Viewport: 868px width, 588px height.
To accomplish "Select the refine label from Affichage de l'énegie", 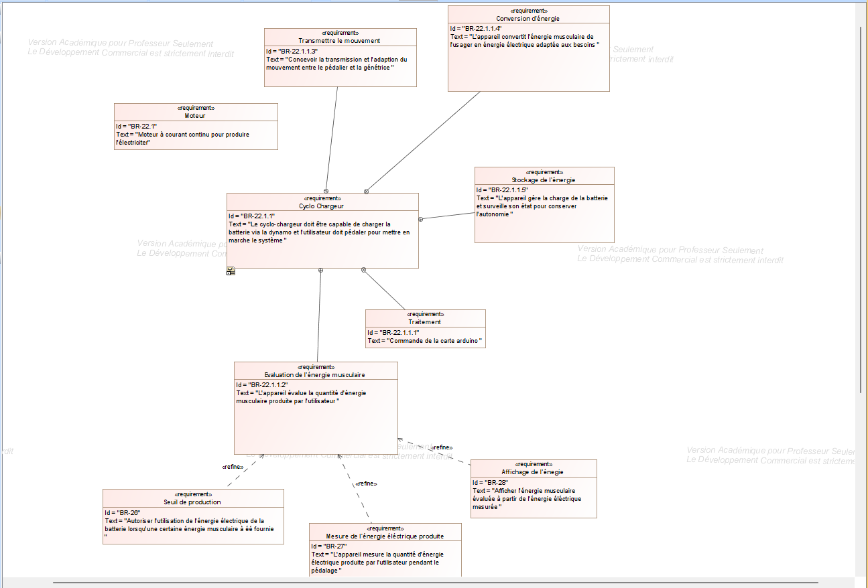I will click(x=442, y=447).
